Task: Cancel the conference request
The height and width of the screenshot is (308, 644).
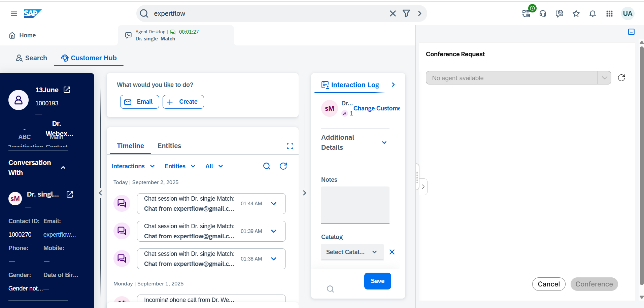Action: 548,284
